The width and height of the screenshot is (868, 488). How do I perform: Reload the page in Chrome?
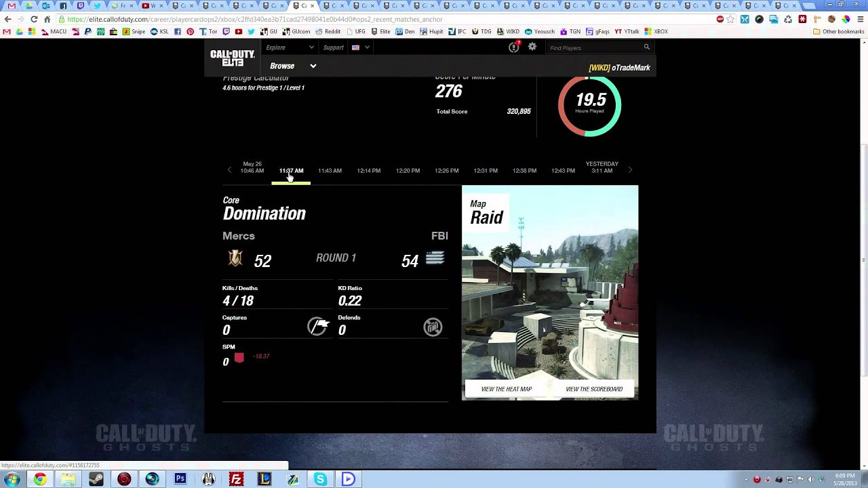tap(34, 19)
